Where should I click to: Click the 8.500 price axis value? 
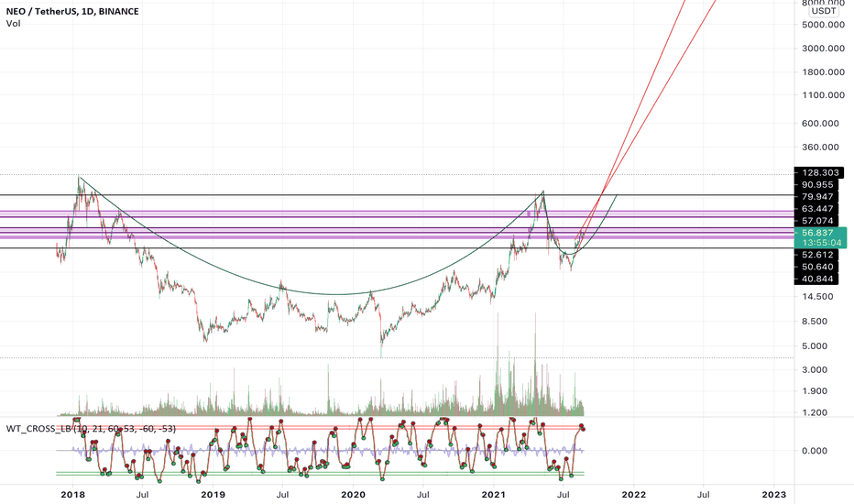pos(815,322)
